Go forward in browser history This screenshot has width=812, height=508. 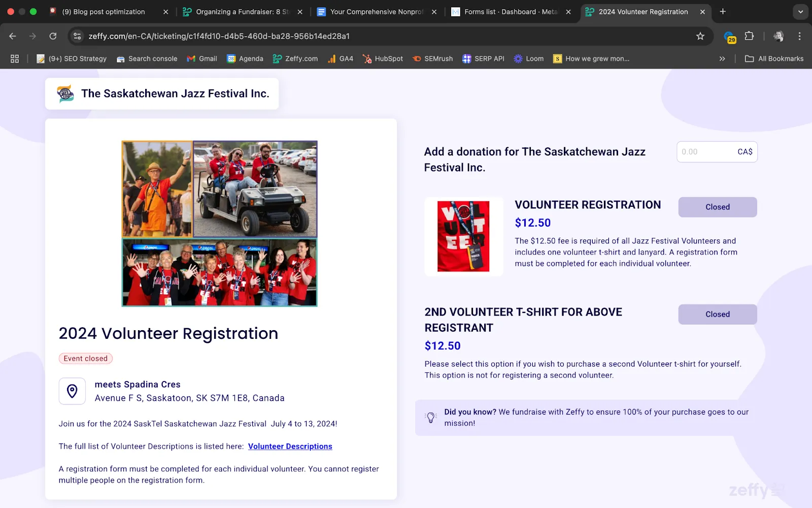tap(32, 36)
